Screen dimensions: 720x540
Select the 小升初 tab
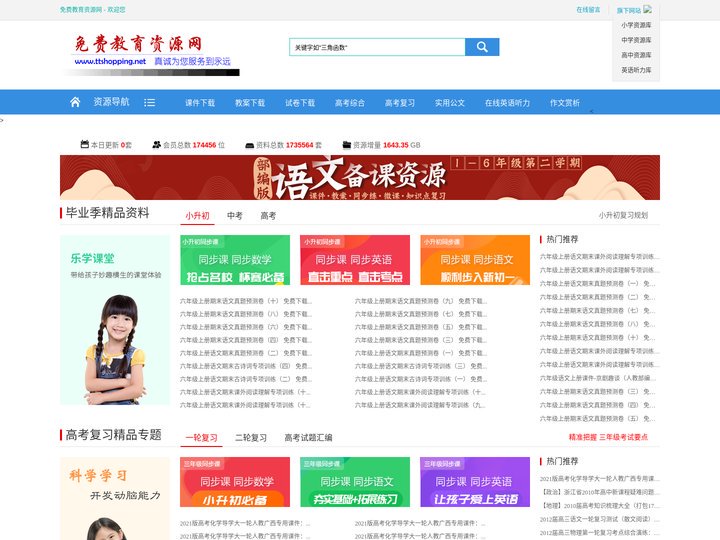coord(197,215)
